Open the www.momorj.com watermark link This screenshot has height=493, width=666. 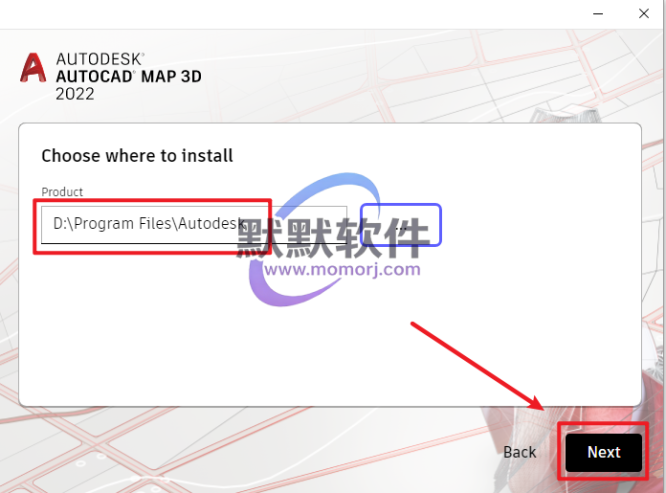342,270
